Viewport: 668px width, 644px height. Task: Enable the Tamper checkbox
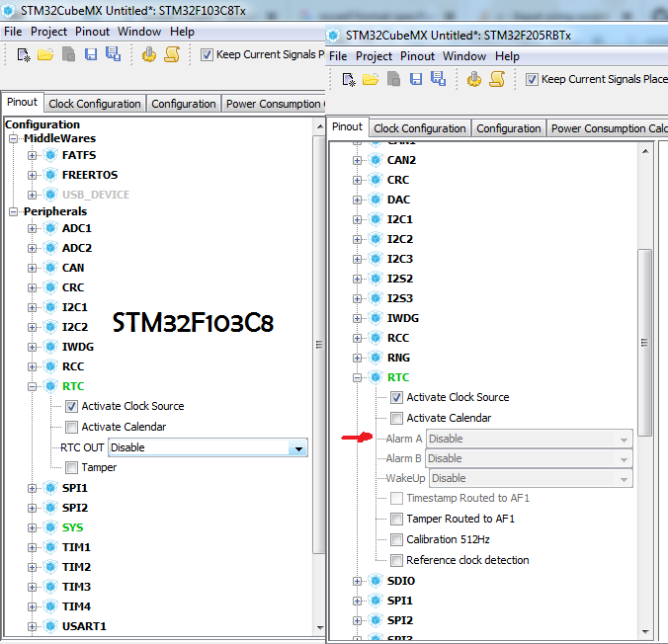click(71, 467)
